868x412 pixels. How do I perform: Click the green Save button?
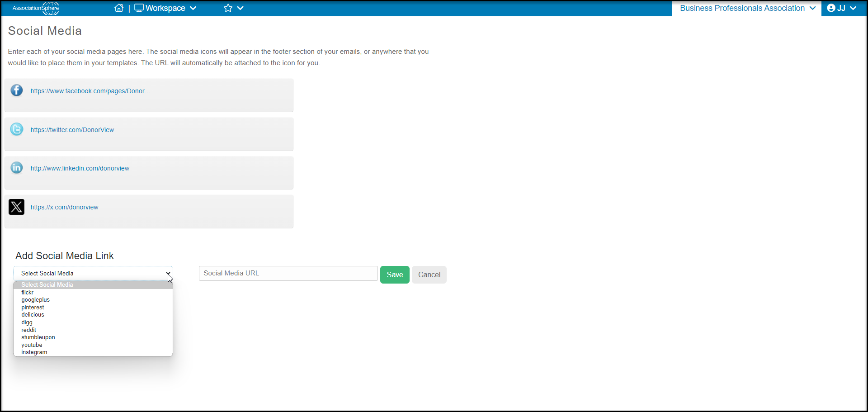[x=395, y=275]
